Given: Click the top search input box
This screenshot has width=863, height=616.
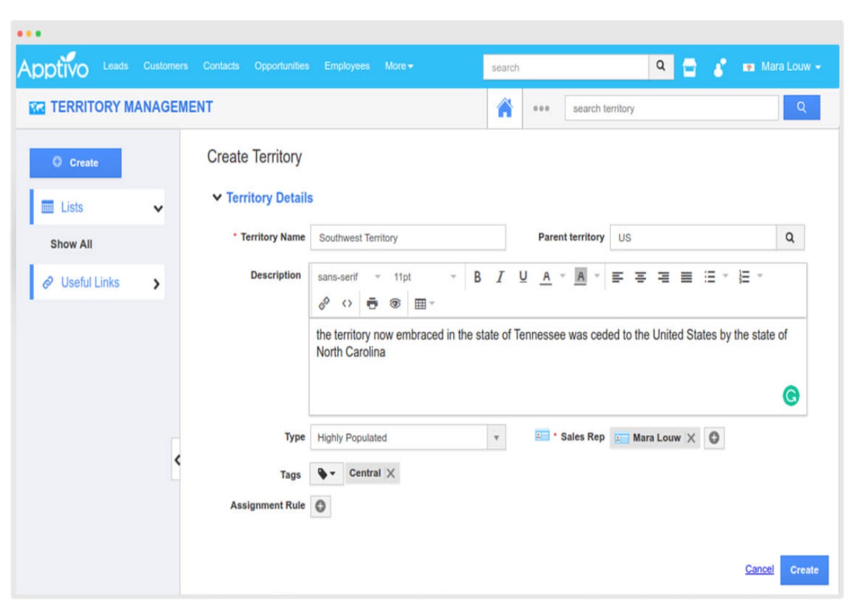Looking at the screenshot, I should (x=566, y=67).
